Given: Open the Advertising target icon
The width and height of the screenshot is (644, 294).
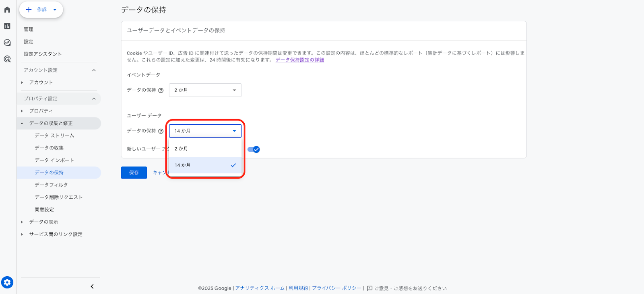Looking at the screenshot, I should 7,59.
